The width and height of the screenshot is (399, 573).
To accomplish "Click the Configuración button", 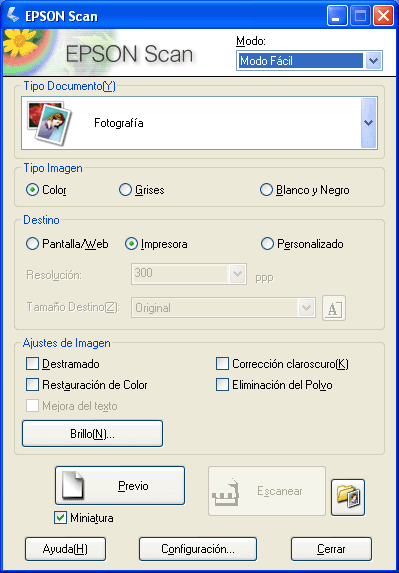I will [198, 549].
